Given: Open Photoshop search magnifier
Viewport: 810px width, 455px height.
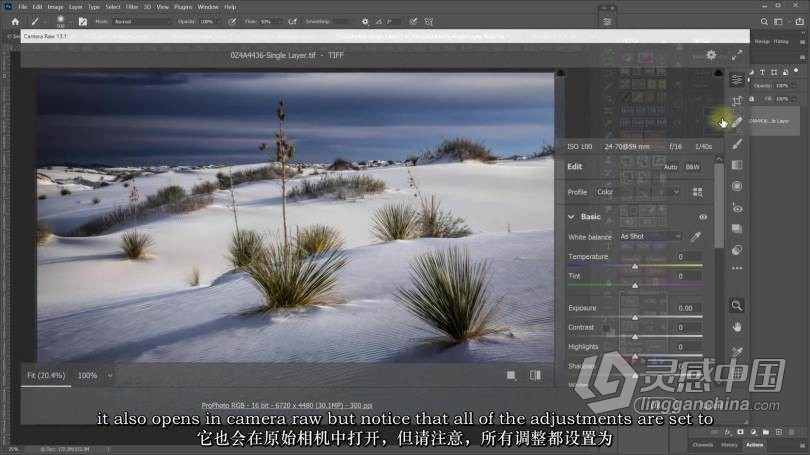Looking at the screenshot, I should pos(764,22).
